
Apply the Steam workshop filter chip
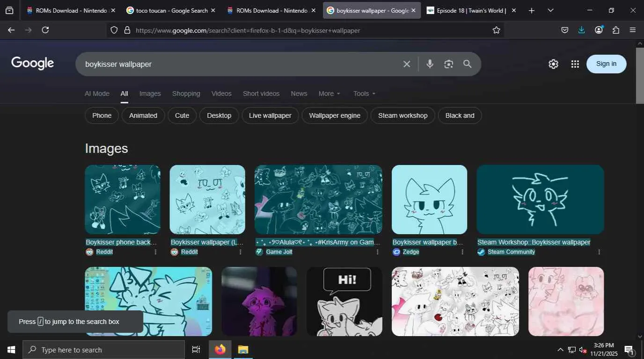(403, 115)
